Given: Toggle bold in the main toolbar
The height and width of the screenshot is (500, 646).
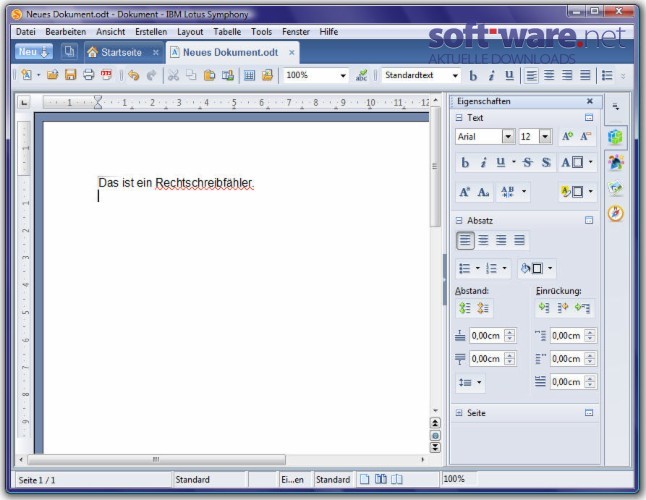Looking at the screenshot, I should click(x=473, y=76).
